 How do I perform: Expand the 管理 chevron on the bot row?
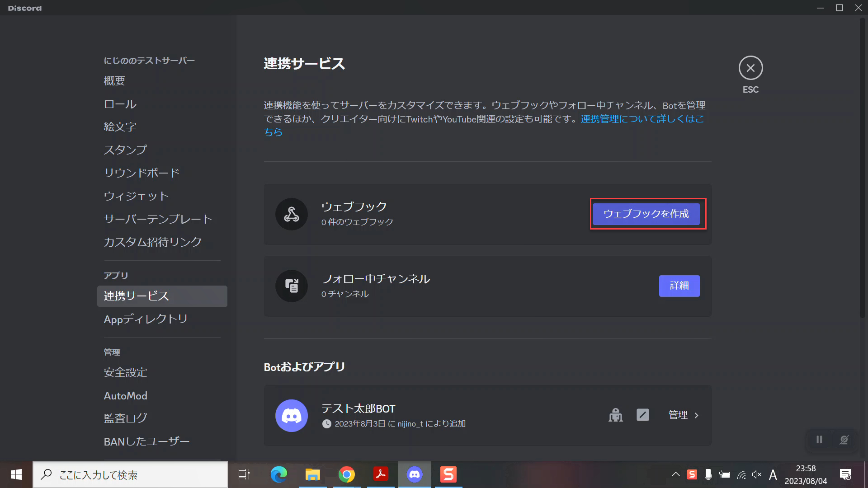pos(696,415)
